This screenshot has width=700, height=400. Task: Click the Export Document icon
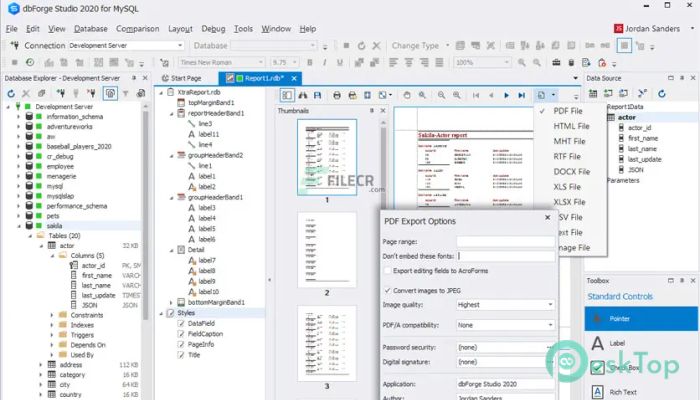point(541,95)
